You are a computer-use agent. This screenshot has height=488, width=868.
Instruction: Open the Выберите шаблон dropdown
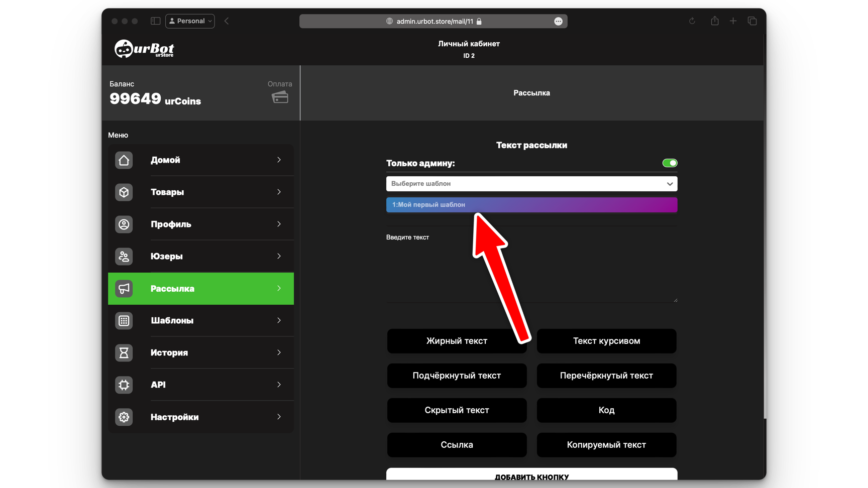coord(531,184)
